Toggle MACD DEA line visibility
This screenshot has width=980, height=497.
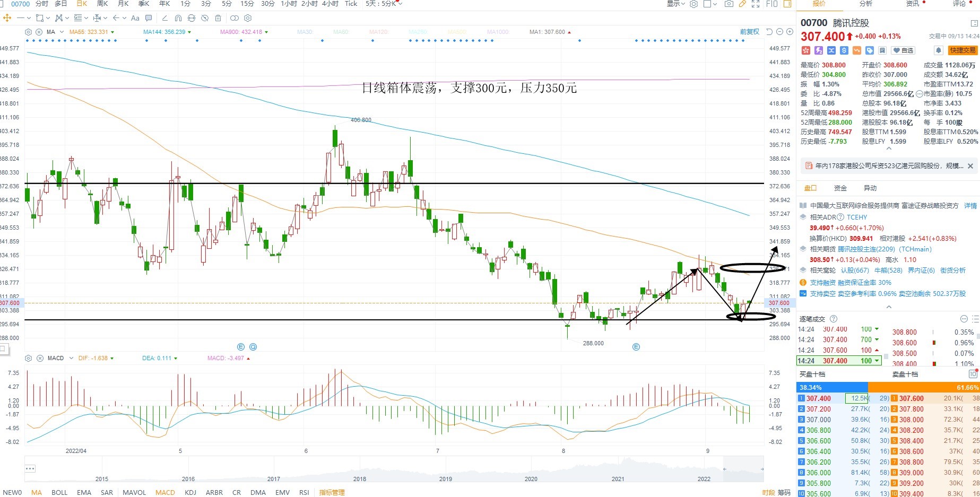point(160,358)
